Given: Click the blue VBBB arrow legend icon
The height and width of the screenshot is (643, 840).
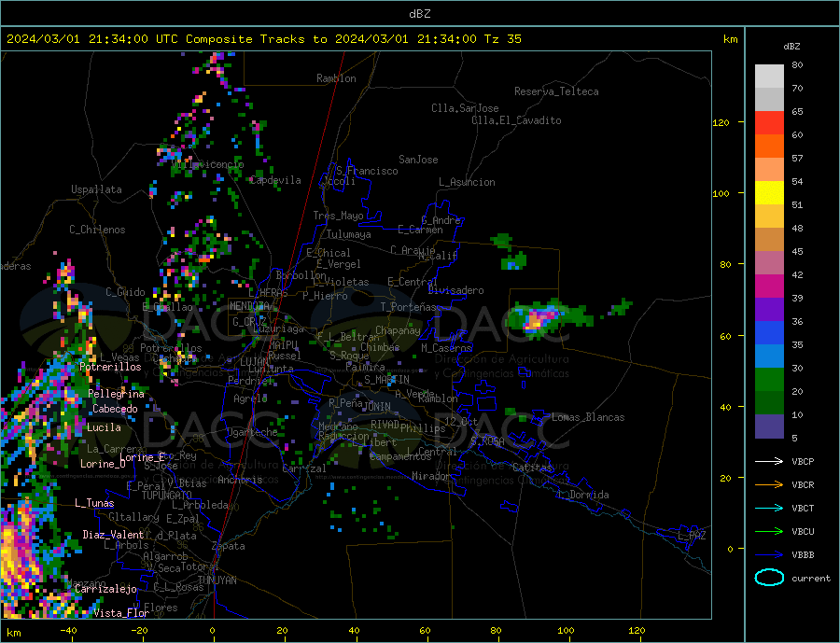Looking at the screenshot, I should click(x=769, y=554).
